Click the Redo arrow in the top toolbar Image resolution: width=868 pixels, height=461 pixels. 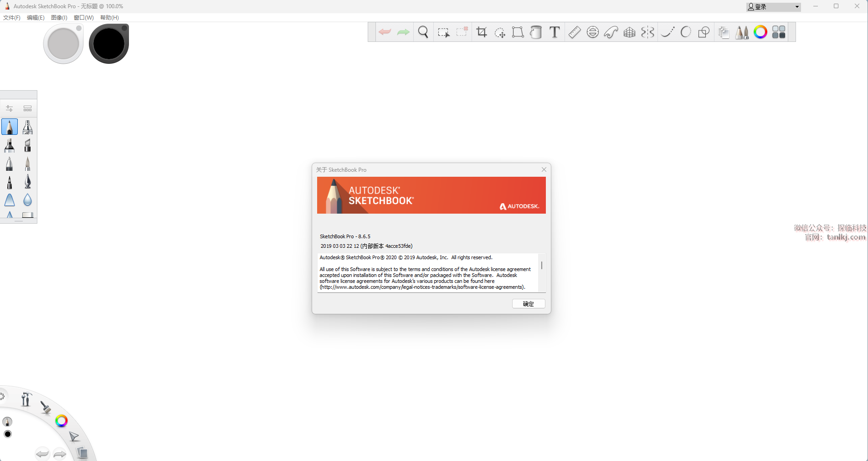(403, 32)
